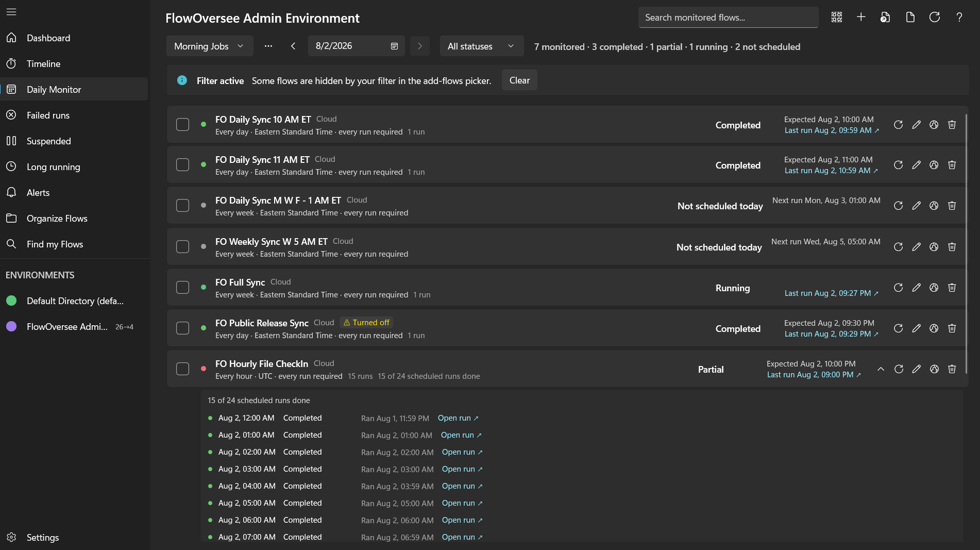Check the FO Hourly File CheckIn checkbox
This screenshot has height=550, width=980.
[183, 369]
